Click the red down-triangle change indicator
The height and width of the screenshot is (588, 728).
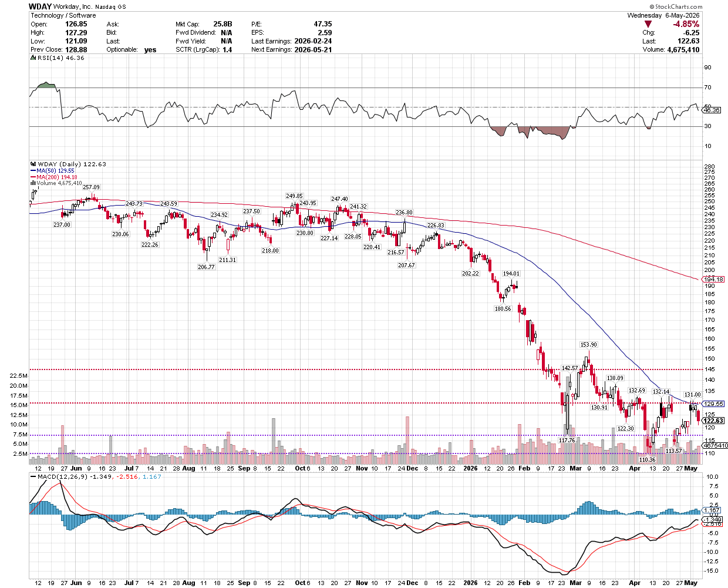(x=648, y=24)
